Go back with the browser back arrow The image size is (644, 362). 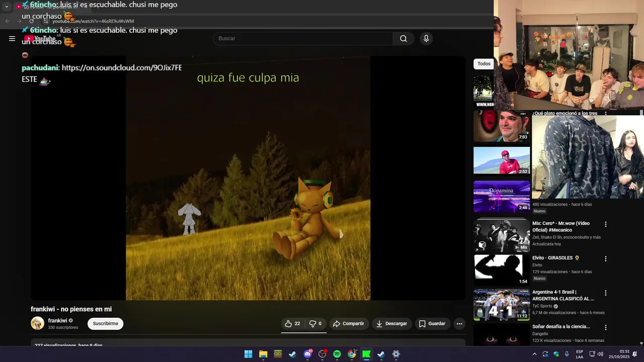click(x=7, y=21)
